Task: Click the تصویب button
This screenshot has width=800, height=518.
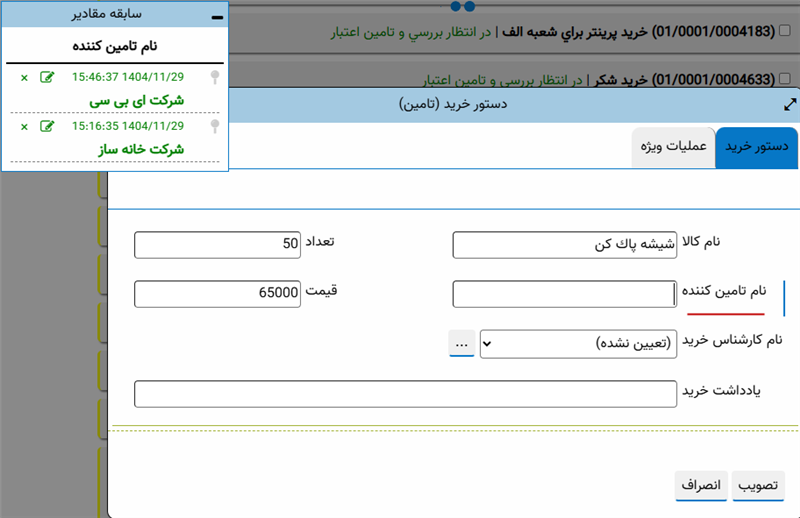Action: pos(759,484)
